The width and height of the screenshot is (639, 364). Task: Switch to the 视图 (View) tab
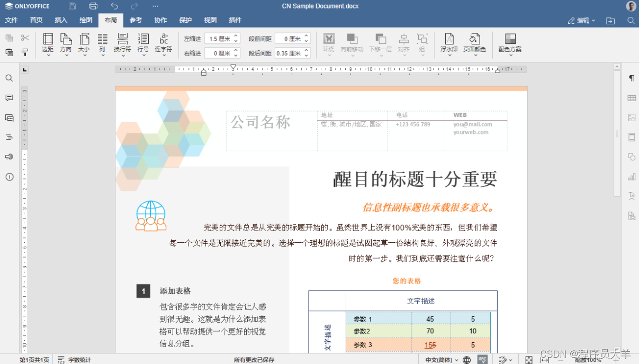[x=210, y=20]
